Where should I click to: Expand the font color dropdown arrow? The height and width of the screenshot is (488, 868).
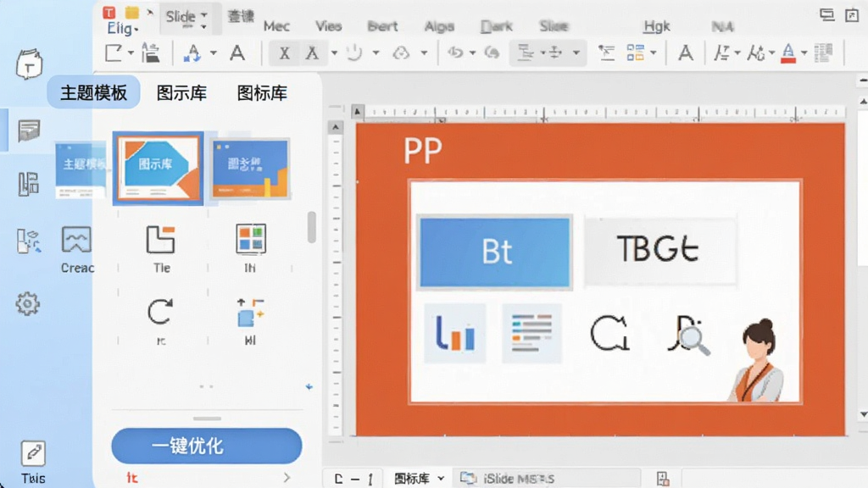click(804, 53)
